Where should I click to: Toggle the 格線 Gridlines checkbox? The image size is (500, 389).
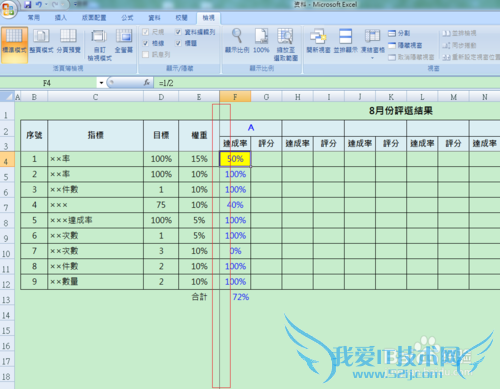click(x=145, y=43)
